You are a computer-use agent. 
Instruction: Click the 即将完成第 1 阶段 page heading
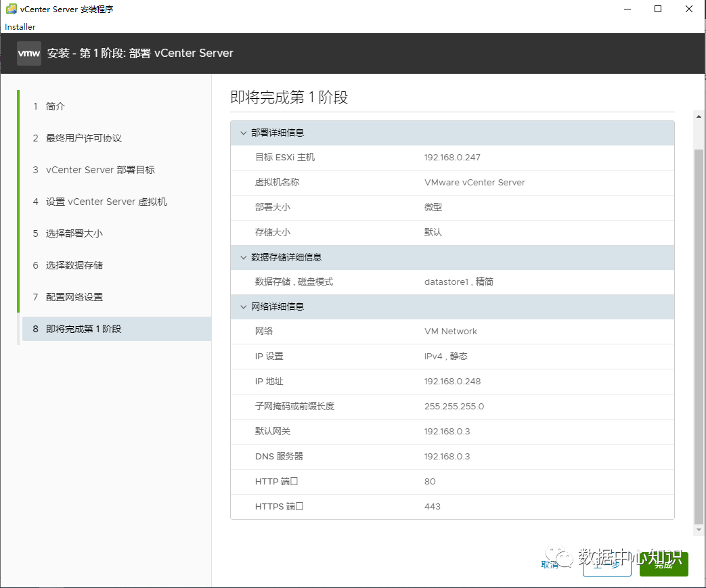click(x=289, y=97)
